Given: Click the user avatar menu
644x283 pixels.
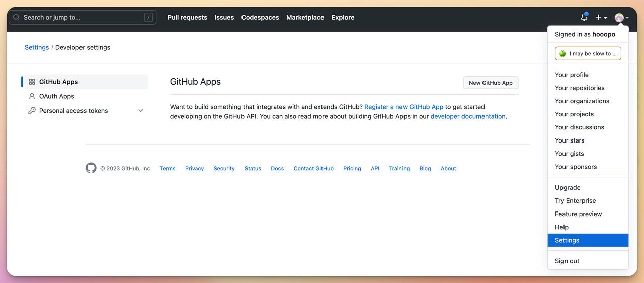Looking at the screenshot, I should (622, 18).
